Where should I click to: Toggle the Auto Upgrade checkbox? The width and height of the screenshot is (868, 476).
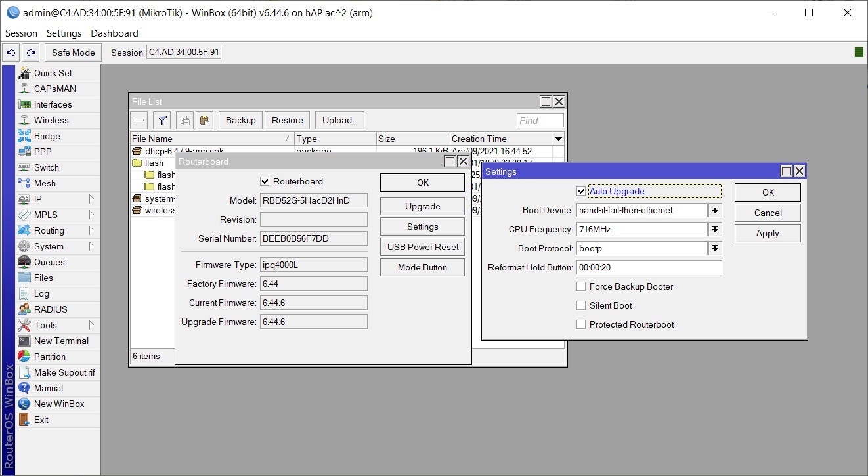click(580, 191)
